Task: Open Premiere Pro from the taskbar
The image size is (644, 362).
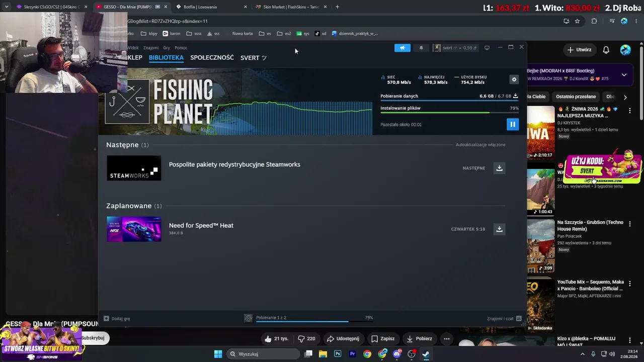Action: (x=352, y=354)
